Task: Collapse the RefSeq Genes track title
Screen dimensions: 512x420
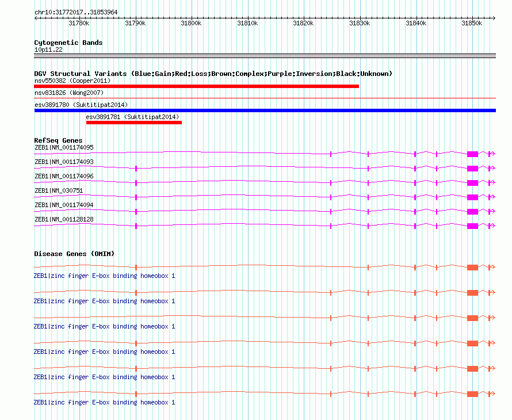Action: (58, 140)
